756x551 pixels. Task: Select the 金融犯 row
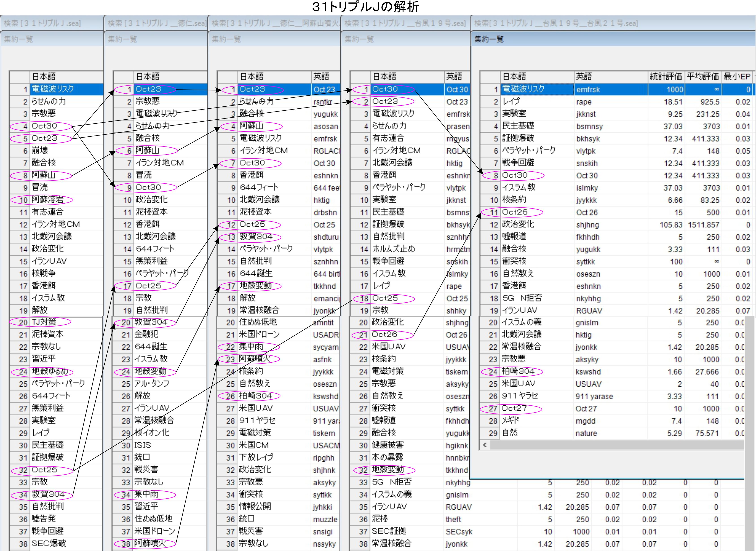point(147,334)
